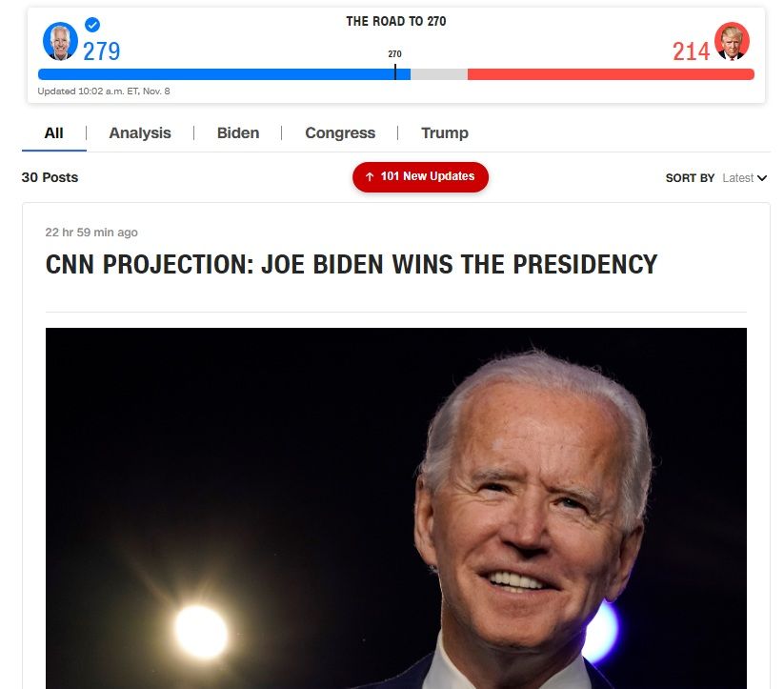
Task: Click the blue segment of electoral bar
Action: 224,74
